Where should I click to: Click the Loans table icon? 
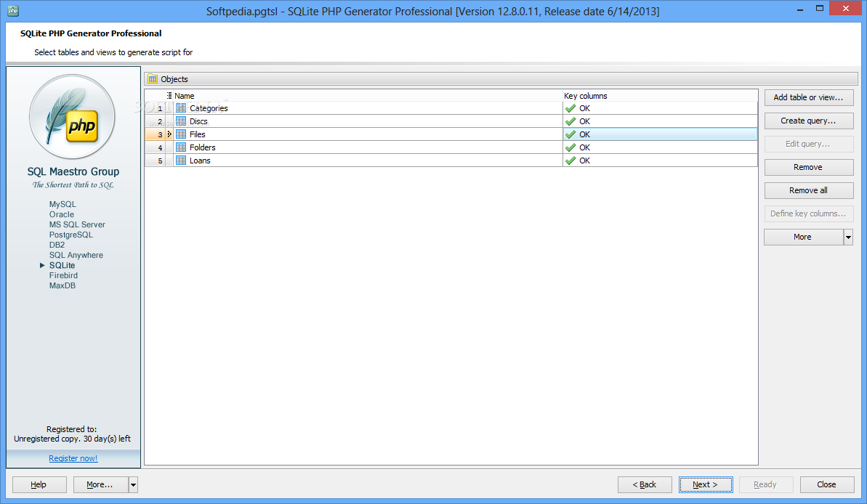(181, 160)
